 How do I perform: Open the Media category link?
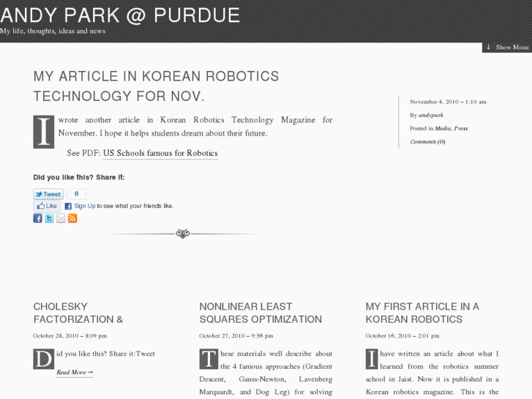click(443, 128)
